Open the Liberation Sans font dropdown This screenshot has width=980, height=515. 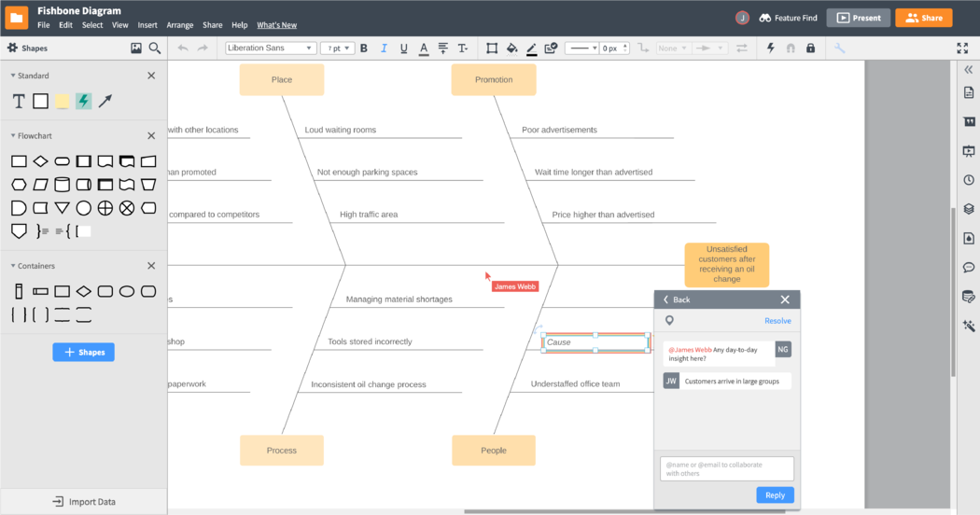point(271,49)
